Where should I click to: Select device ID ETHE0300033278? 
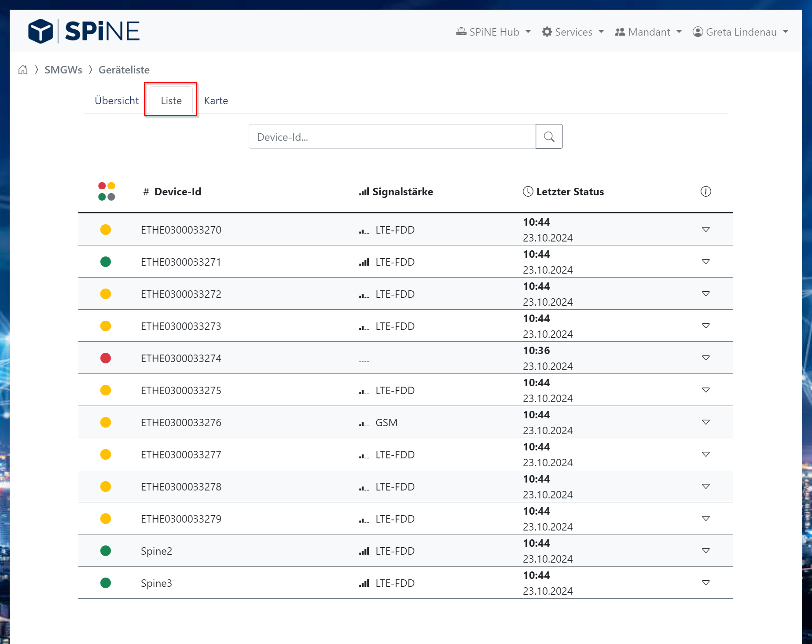(x=181, y=487)
